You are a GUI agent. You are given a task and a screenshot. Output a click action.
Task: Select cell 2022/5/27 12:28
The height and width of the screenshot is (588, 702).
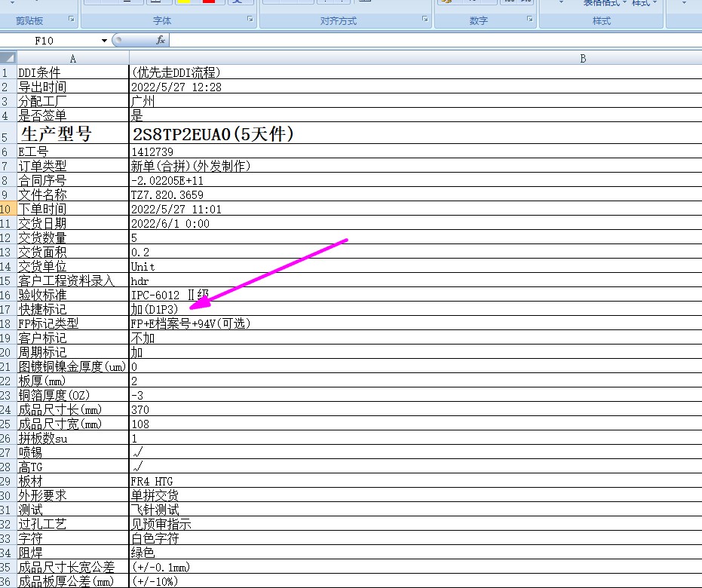[x=415, y=87]
